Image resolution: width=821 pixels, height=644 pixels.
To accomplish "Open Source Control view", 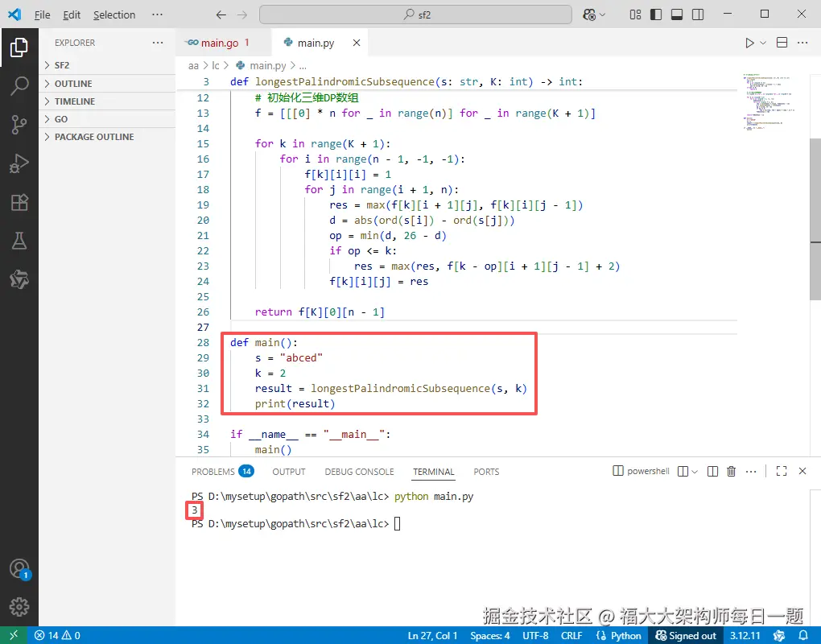I will (x=19, y=125).
